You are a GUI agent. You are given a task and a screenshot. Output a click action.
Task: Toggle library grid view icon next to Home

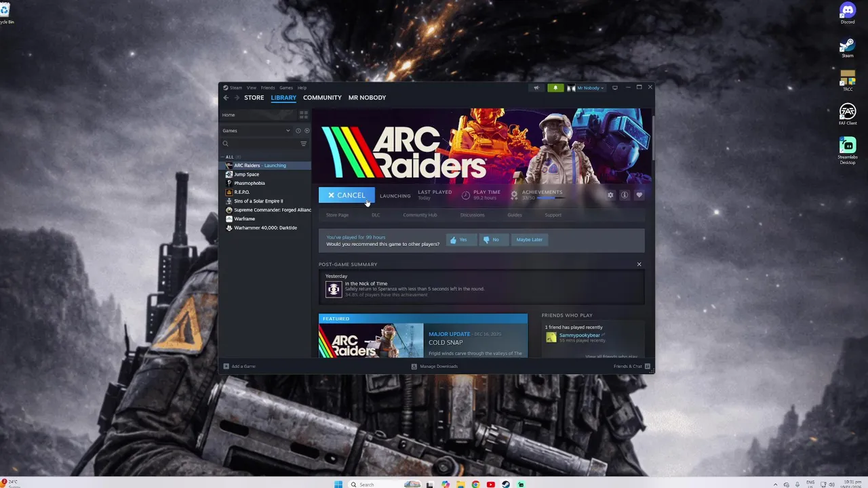click(304, 115)
